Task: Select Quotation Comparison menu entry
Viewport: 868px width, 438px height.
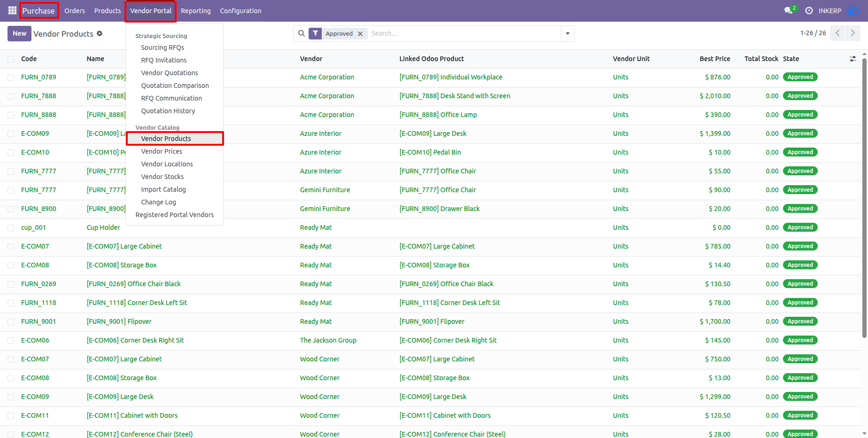Action: tap(174, 86)
